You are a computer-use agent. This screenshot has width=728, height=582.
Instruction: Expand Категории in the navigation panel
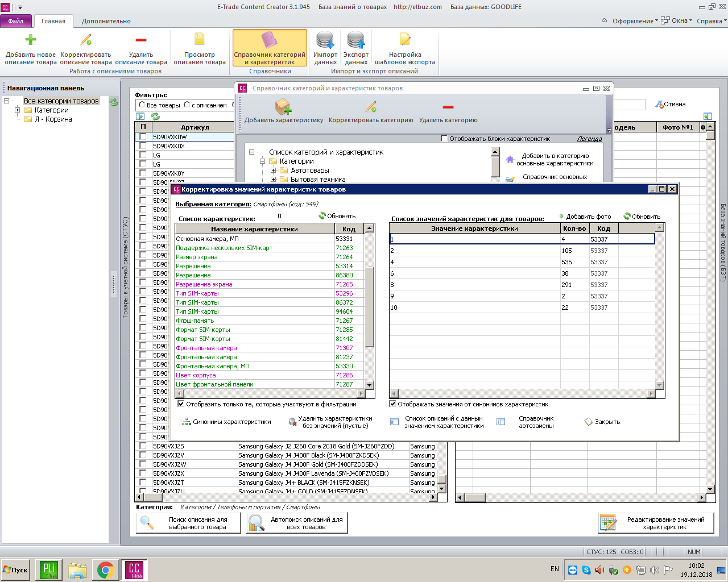coord(18,110)
